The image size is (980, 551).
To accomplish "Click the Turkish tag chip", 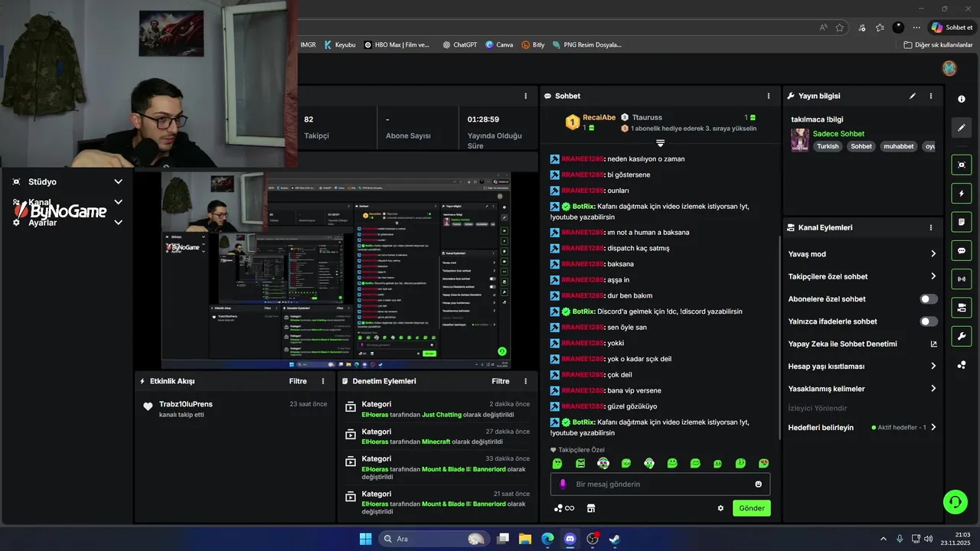I will [828, 146].
